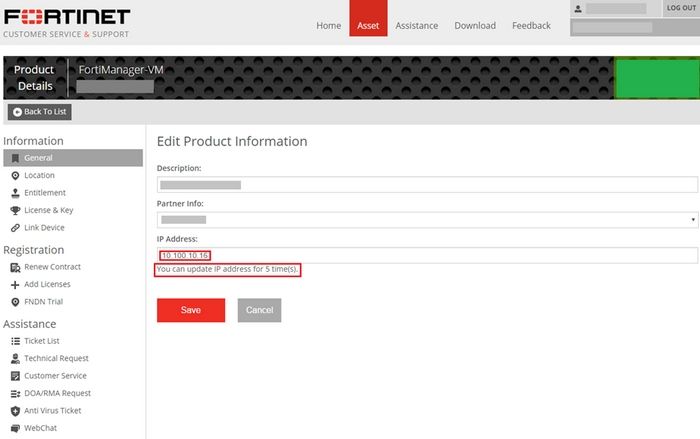The image size is (700, 439).
Task: Click the Ticket List icon
Action: (15, 341)
